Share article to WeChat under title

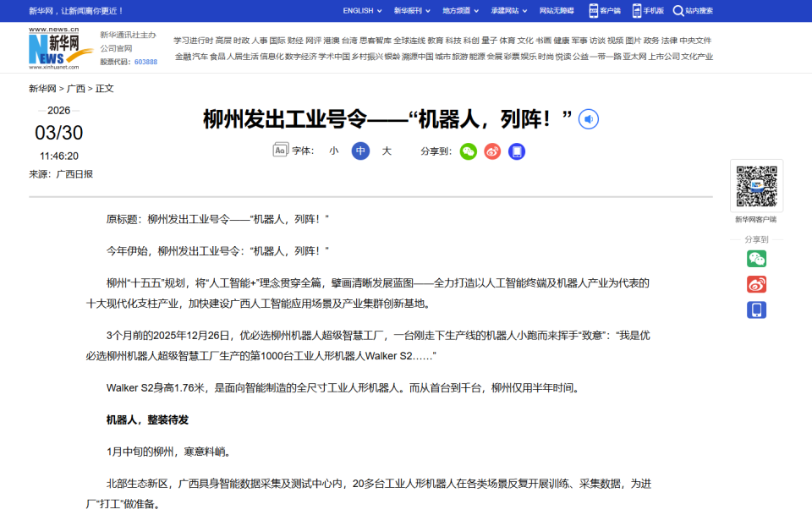point(468,151)
